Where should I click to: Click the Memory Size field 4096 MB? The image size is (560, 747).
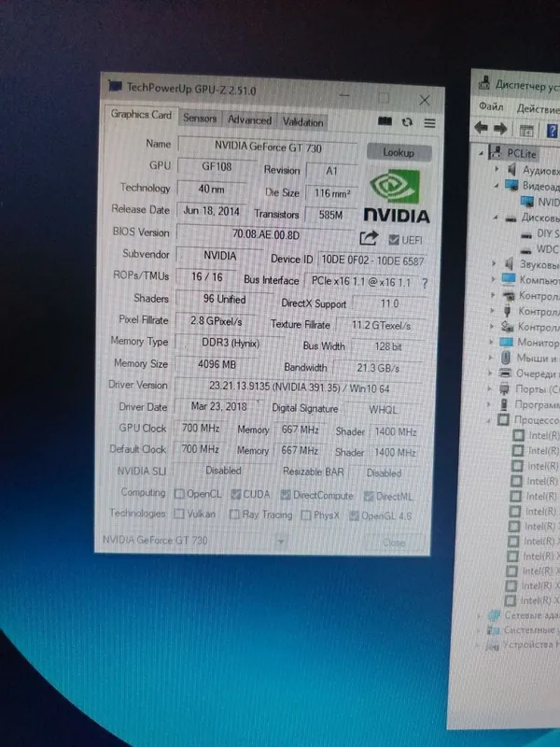[x=217, y=364]
